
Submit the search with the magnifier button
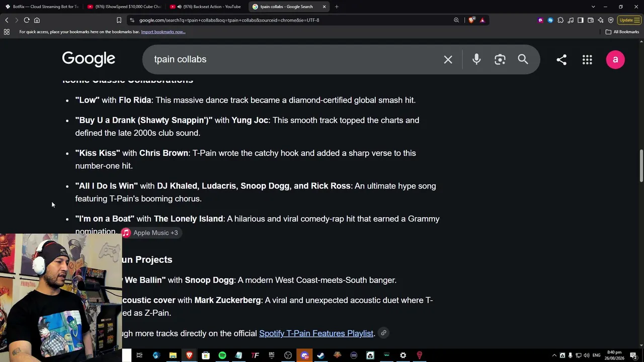pos(523,59)
